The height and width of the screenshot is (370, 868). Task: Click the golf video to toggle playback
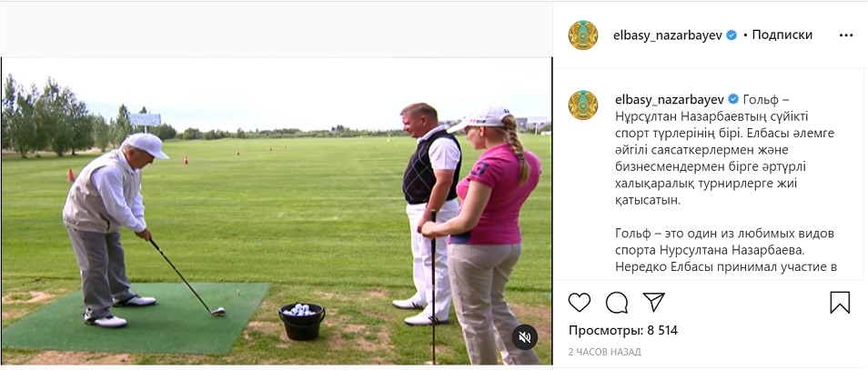(x=277, y=210)
